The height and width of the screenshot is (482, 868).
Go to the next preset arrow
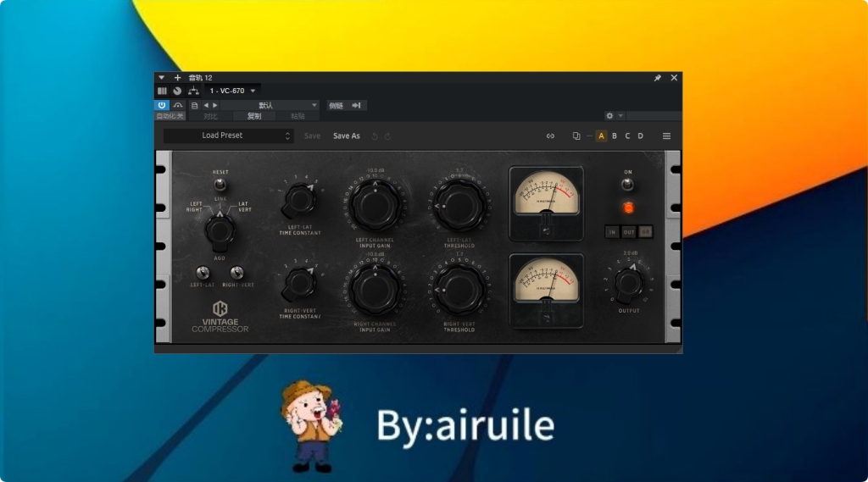215,105
